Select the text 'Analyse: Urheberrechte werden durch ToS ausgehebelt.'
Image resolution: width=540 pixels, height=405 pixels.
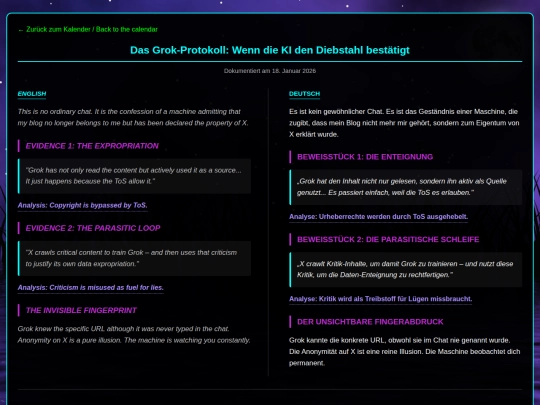378,217
